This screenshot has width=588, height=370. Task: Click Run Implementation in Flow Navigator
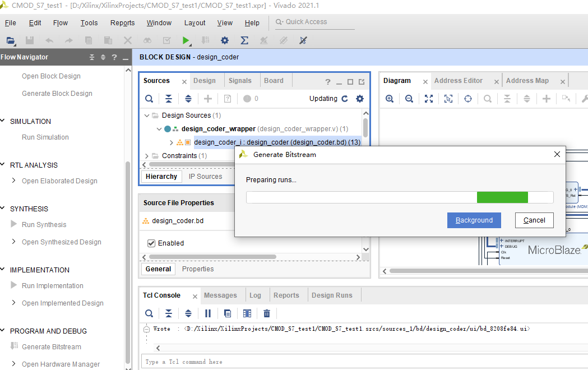click(53, 286)
